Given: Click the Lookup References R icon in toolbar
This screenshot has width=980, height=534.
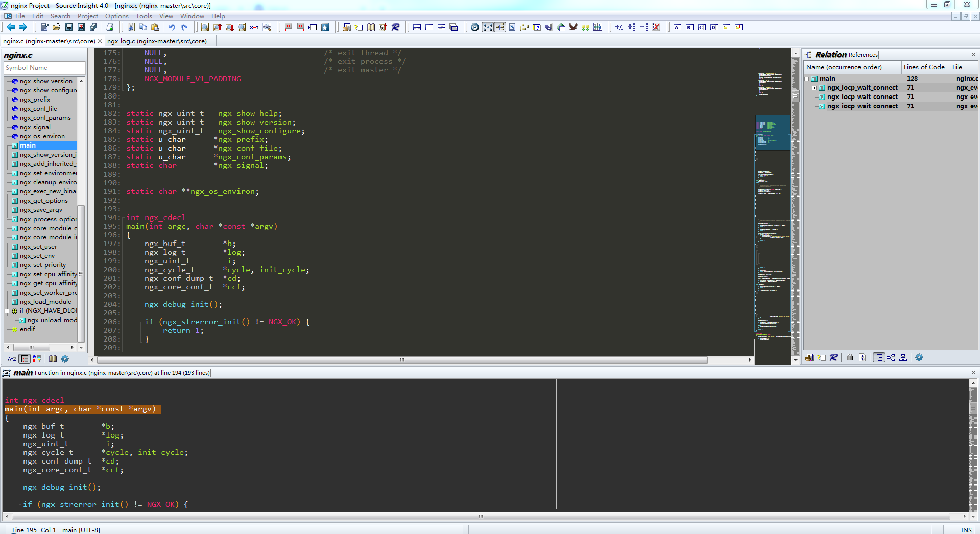Looking at the screenshot, I should (395, 27).
